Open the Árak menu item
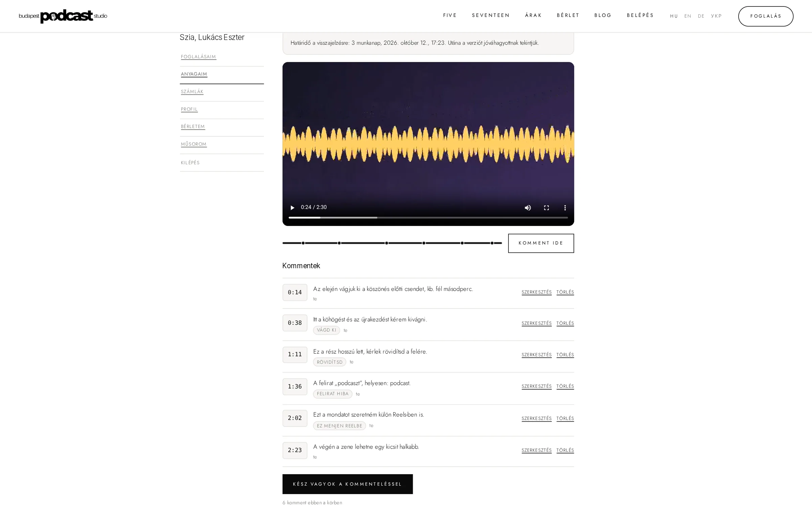This screenshot has height=508, width=812. [533, 15]
